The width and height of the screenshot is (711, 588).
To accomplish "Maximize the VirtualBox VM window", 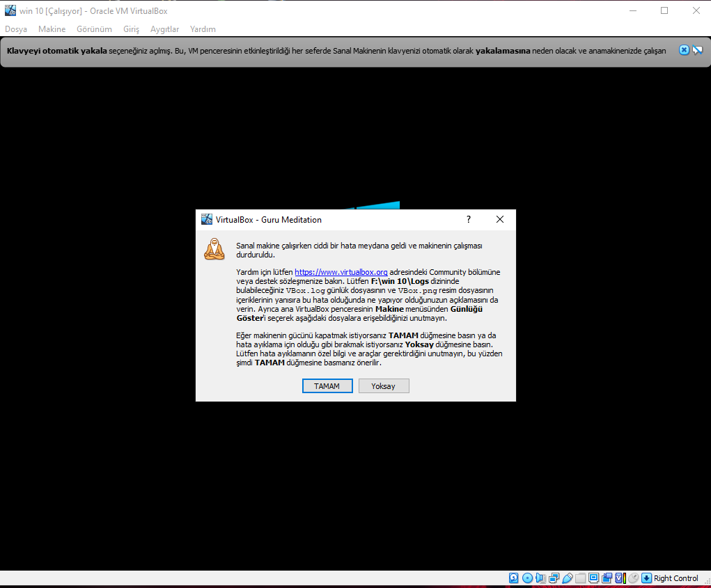I will point(664,10).
